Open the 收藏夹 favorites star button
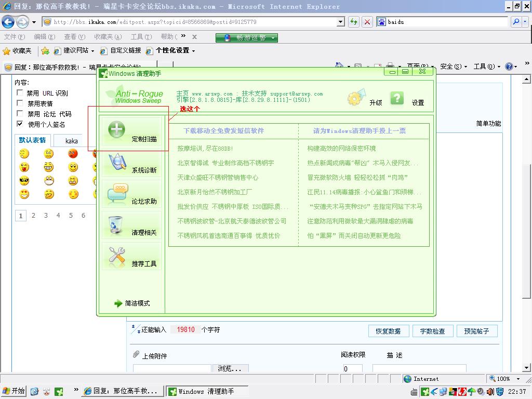The width and height of the screenshot is (532, 399). click(17, 51)
